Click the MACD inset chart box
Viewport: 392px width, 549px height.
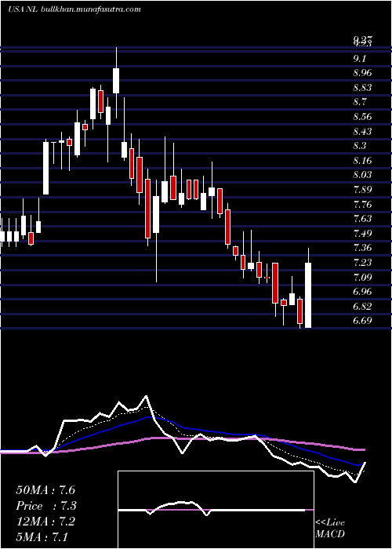pos(216,510)
